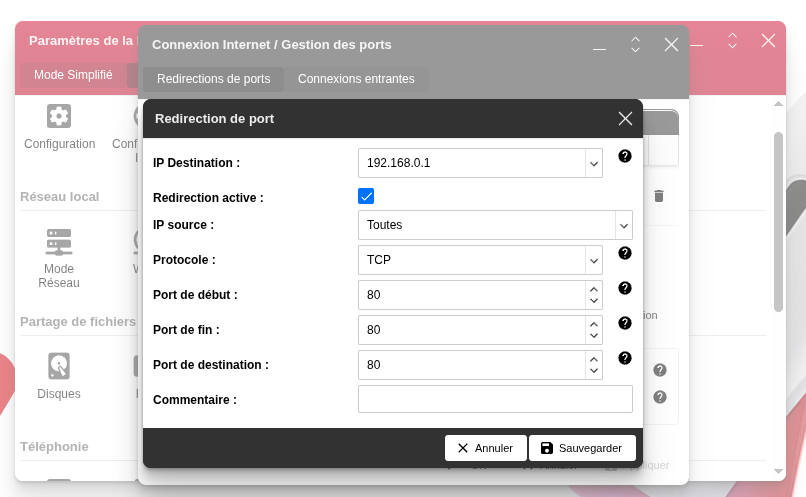Decrease the Port de fin value
The height and width of the screenshot is (497, 806).
pos(594,336)
